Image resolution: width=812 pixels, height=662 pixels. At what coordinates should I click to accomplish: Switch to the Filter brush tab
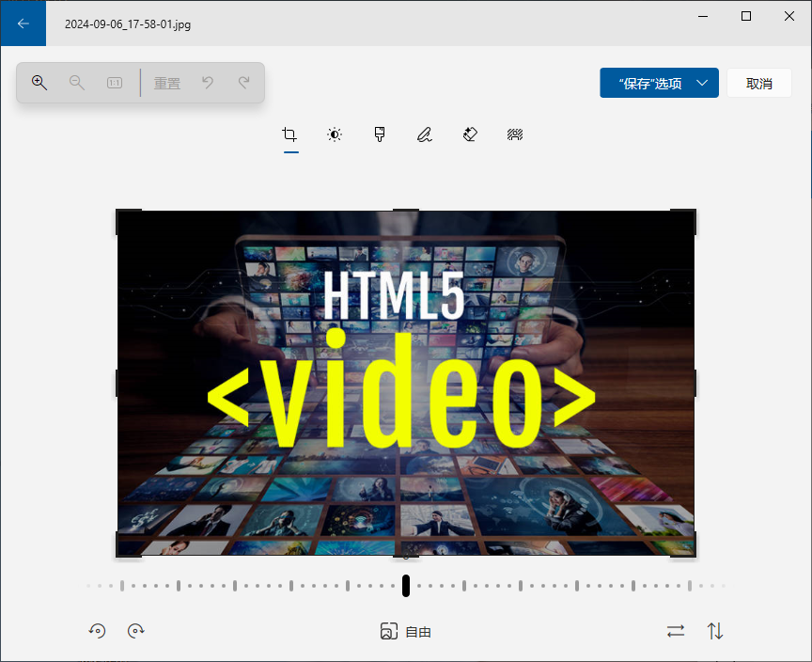pos(380,134)
